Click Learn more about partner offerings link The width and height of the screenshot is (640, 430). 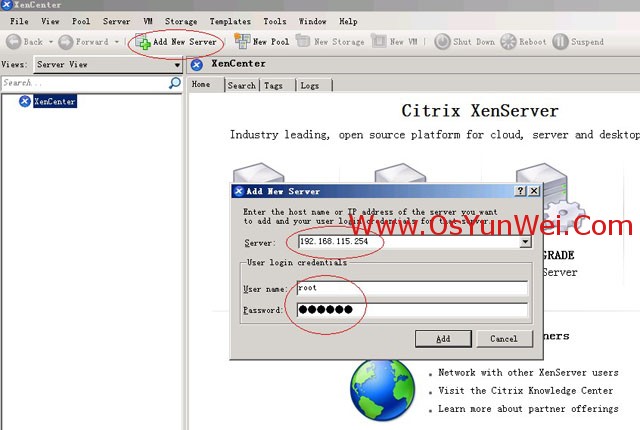(528, 408)
